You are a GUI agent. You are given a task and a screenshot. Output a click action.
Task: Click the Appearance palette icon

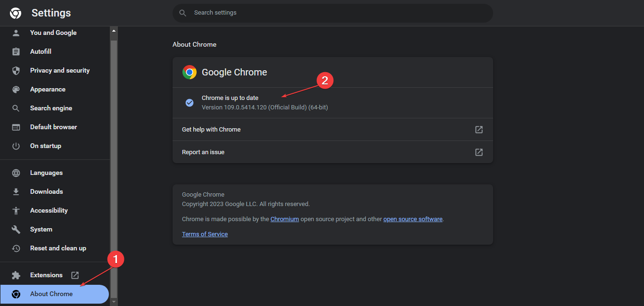click(x=16, y=89)
